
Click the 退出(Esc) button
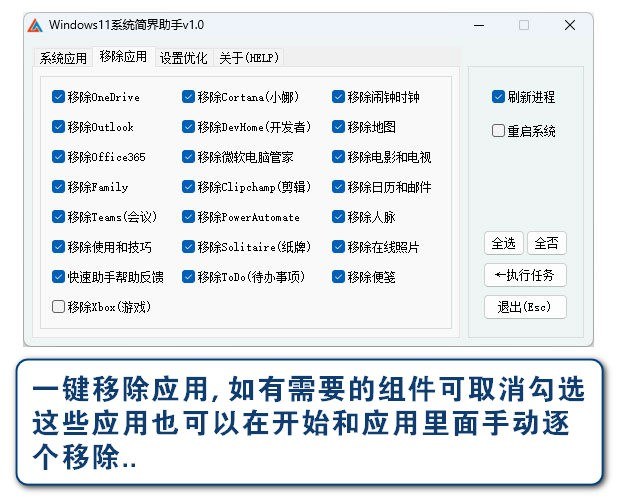coord(525,307)
